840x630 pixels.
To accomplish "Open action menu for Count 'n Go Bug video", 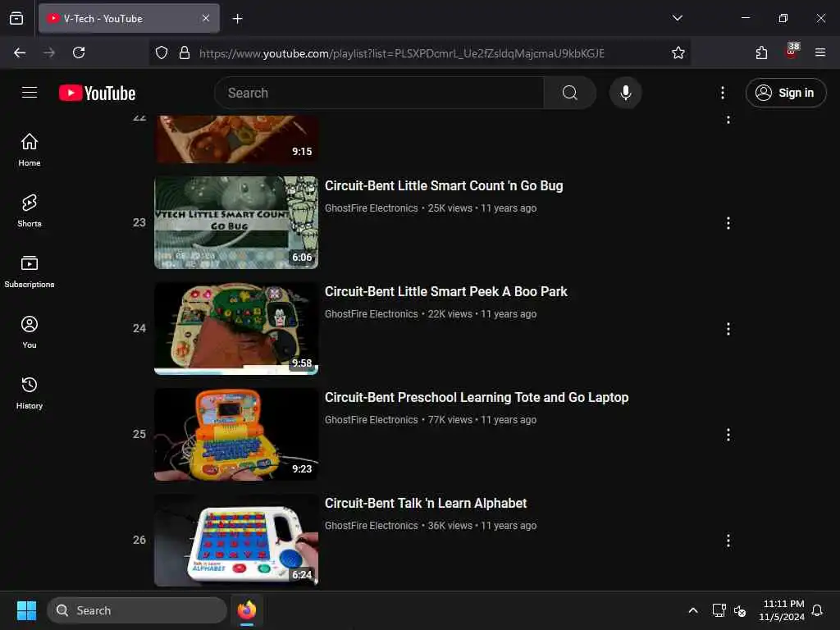I will pyautogui.click(x=728, y=223).
